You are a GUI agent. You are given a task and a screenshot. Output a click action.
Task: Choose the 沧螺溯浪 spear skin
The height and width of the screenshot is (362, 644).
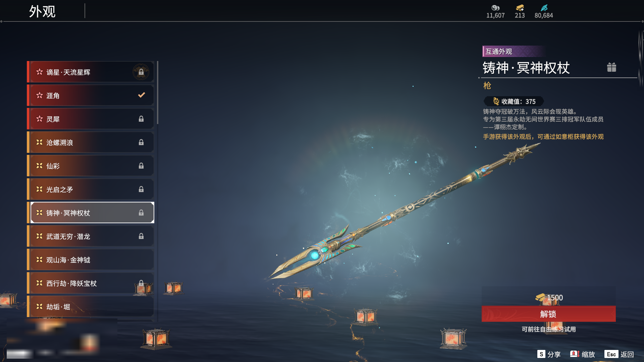[x=91, y=142]
